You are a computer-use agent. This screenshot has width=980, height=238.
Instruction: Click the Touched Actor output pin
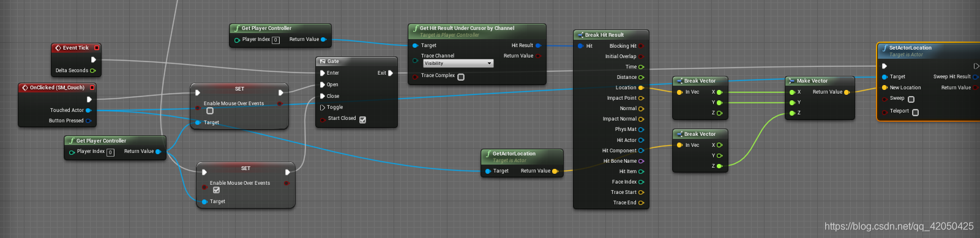pos(88,110)
